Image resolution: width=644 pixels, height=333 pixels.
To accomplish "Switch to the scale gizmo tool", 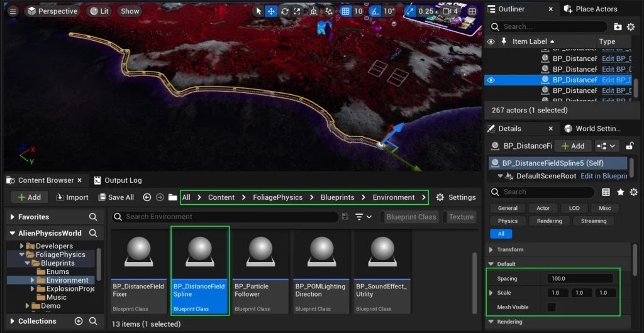I will click(298, 11).
